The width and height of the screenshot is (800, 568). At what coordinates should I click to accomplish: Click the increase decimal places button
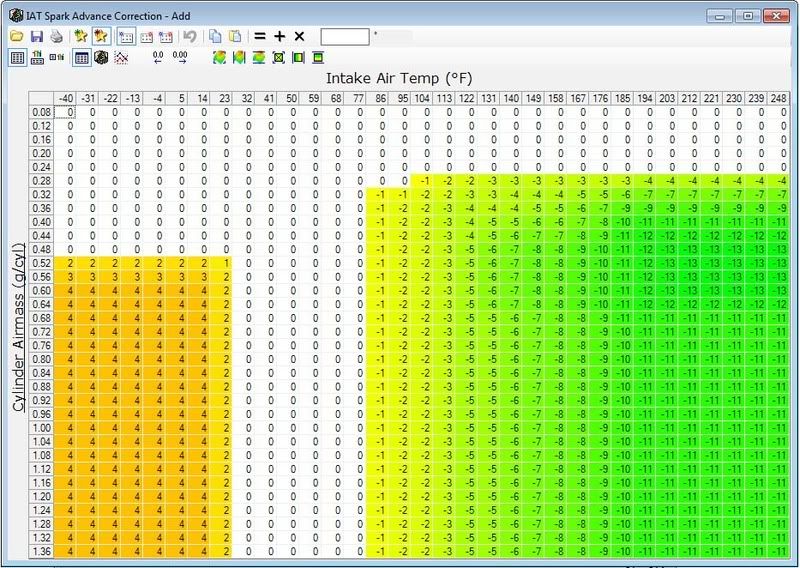click(x=180, y=58)
